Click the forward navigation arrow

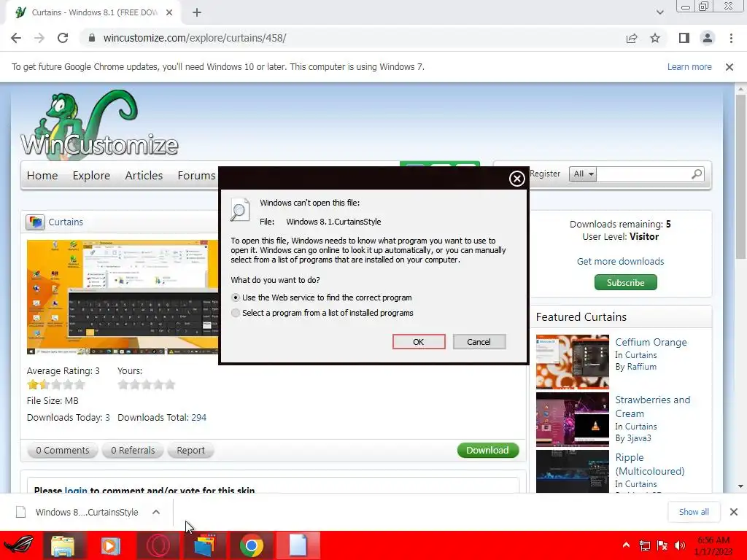click(39, 38)
